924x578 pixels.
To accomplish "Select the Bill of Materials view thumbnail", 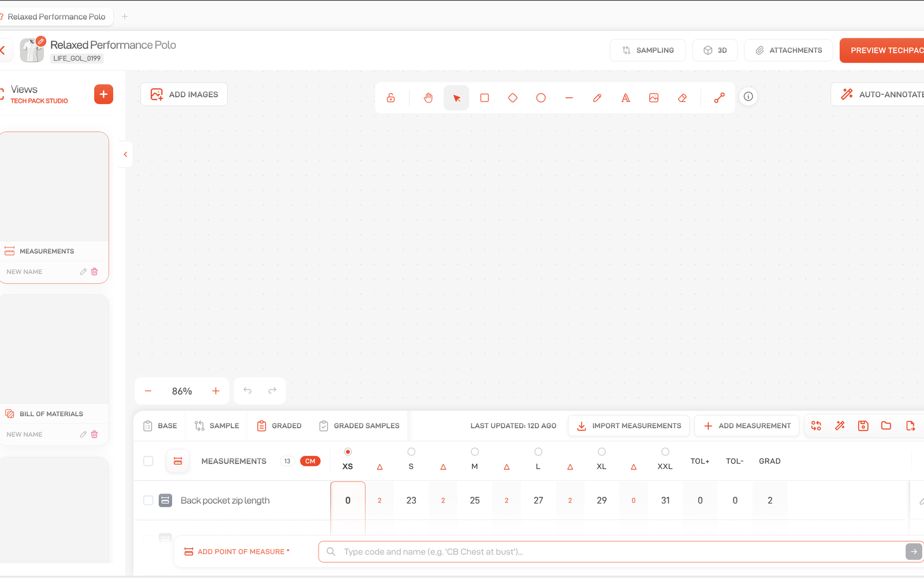I will click(x=54, y=349).
